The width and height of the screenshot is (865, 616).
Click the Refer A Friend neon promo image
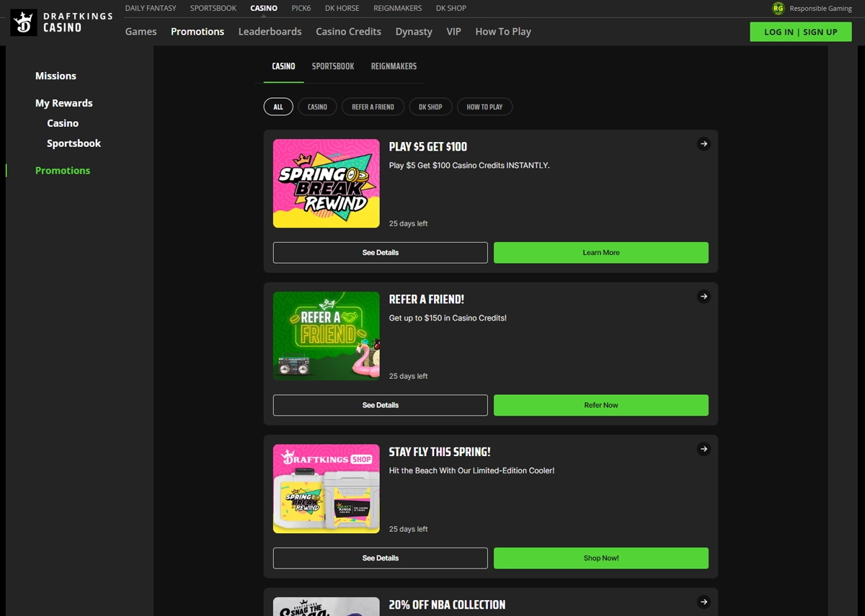point(327,336)
